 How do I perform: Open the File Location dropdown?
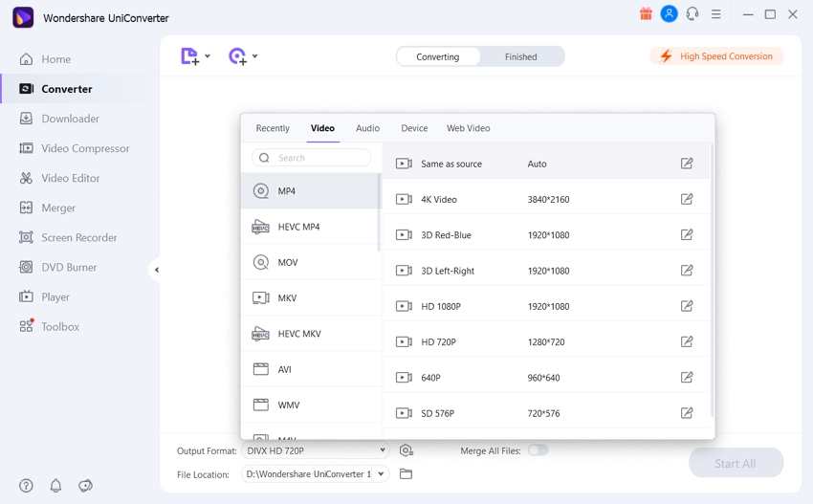pos(381,473)
